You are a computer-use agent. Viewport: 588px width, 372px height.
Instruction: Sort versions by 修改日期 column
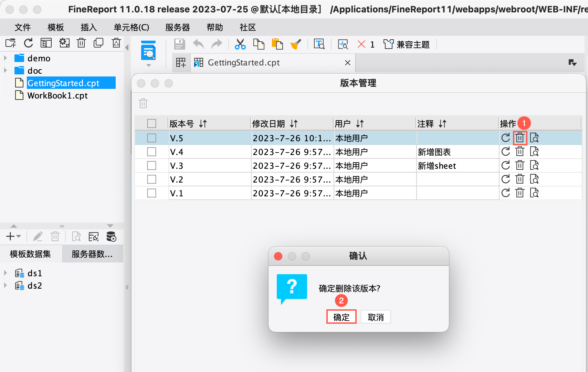tap(294, 123)
